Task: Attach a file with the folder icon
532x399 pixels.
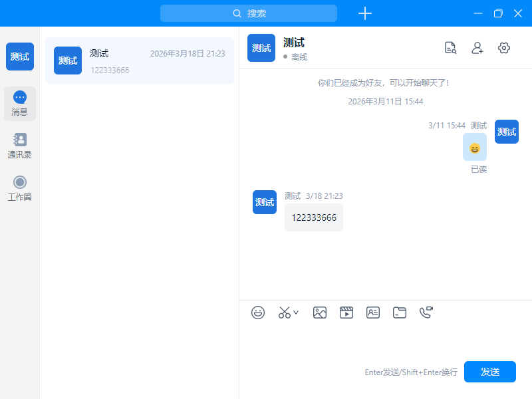Action: (x=400, y=313)
